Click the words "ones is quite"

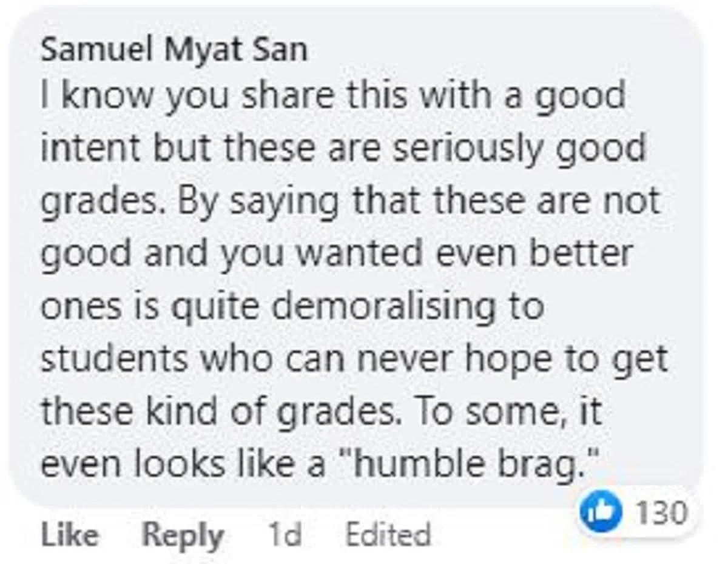(150, 306)
